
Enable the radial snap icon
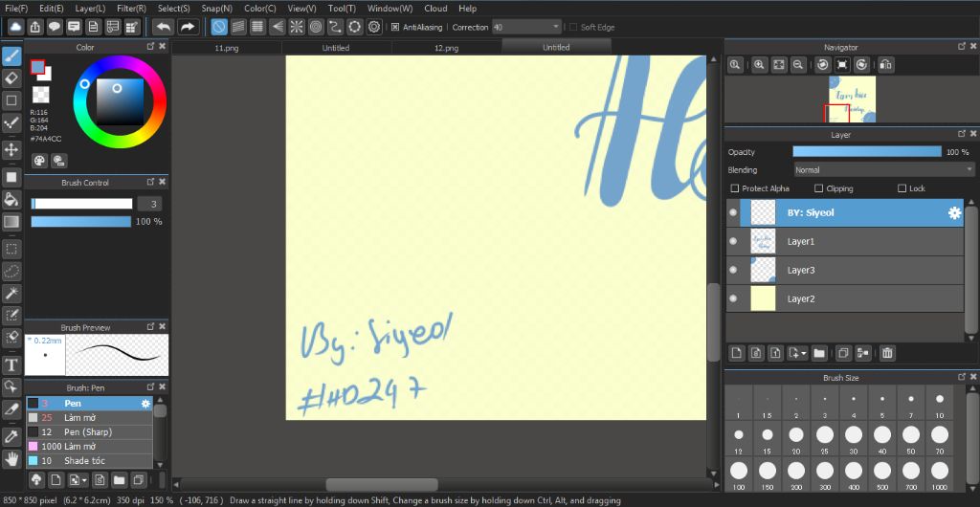(297, 27)
